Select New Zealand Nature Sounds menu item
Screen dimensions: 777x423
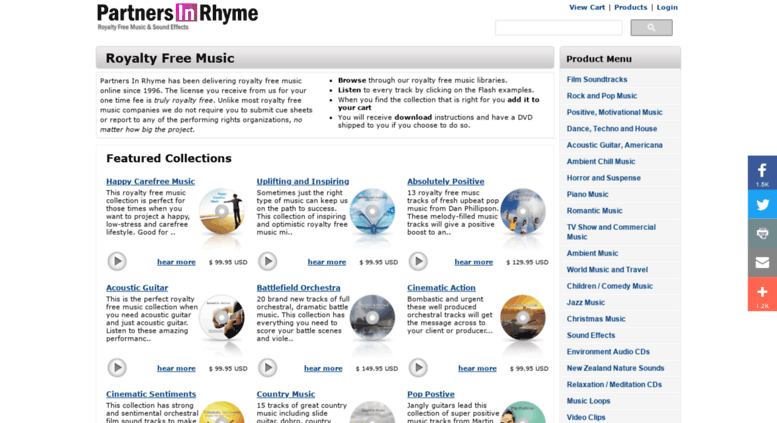[615, 368]
